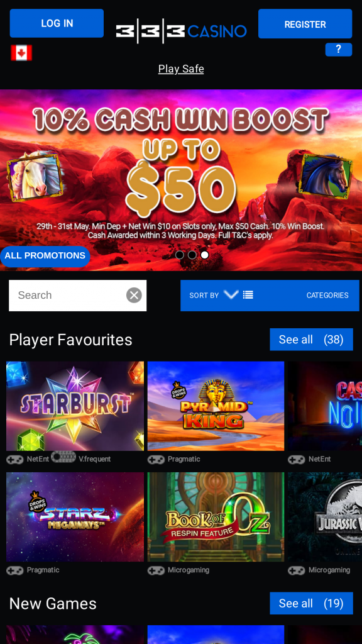This screenshot has height=644, width=362.
Task: Select the third banner carousel dot
Action: click(x=204, y=255)
